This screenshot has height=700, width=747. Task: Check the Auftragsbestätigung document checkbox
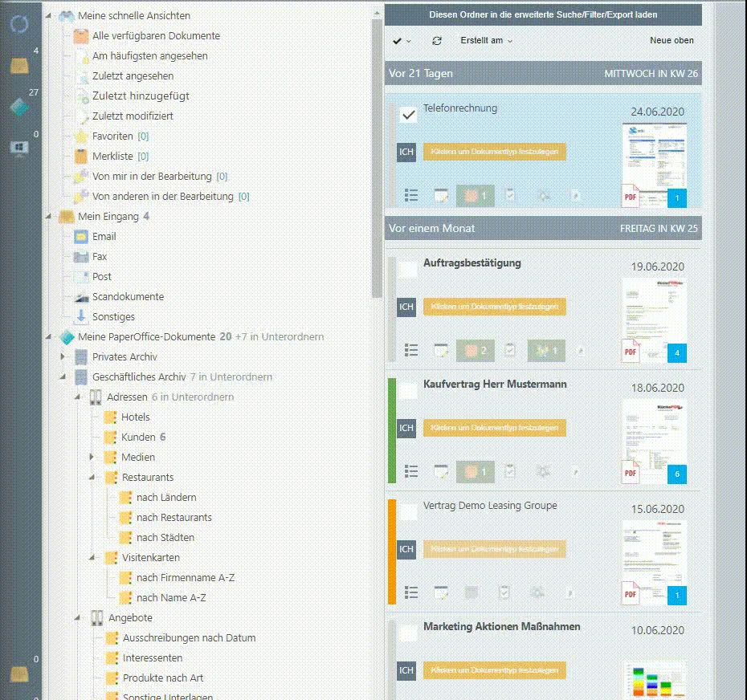(x=408, y=270)
